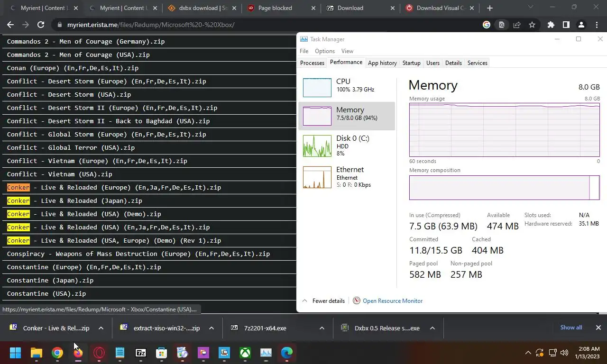The width and height of the screenshot is (607, 364).
Task: Download Conker Live & Reloaded (Japan).zip
Action: [74, 201]
